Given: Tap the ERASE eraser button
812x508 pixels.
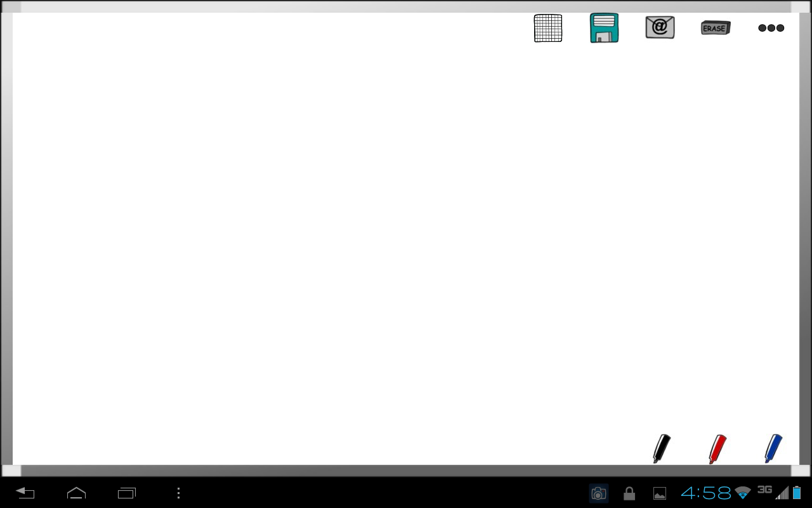Looking at the screenshot, I should (716, 28).
